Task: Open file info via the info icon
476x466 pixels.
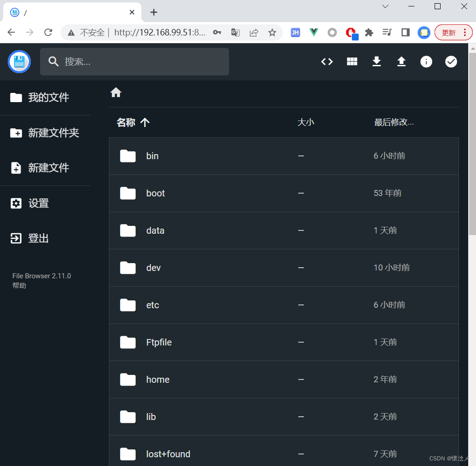Action: (426, 61)
